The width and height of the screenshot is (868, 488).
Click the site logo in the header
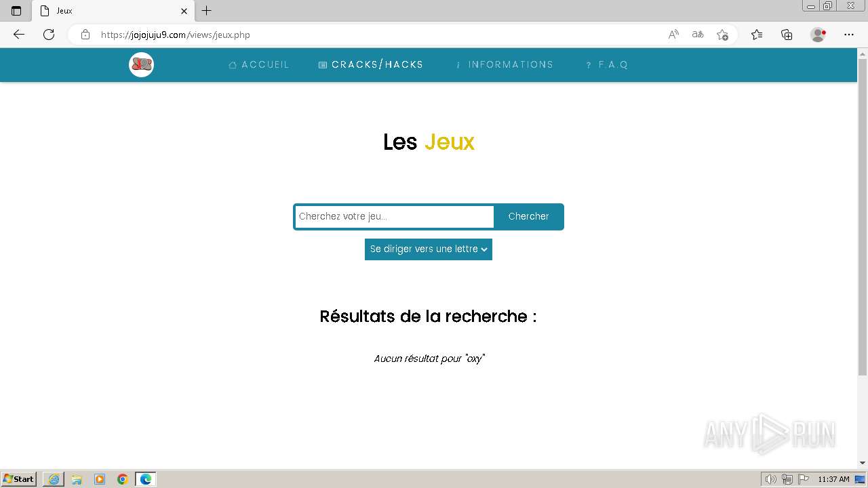[x=141, y=65]
